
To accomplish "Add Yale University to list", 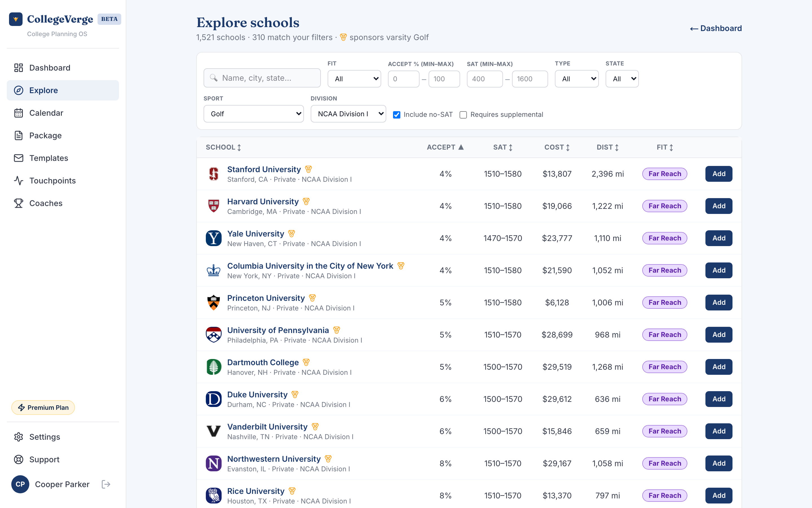I will tap(718, 238).
